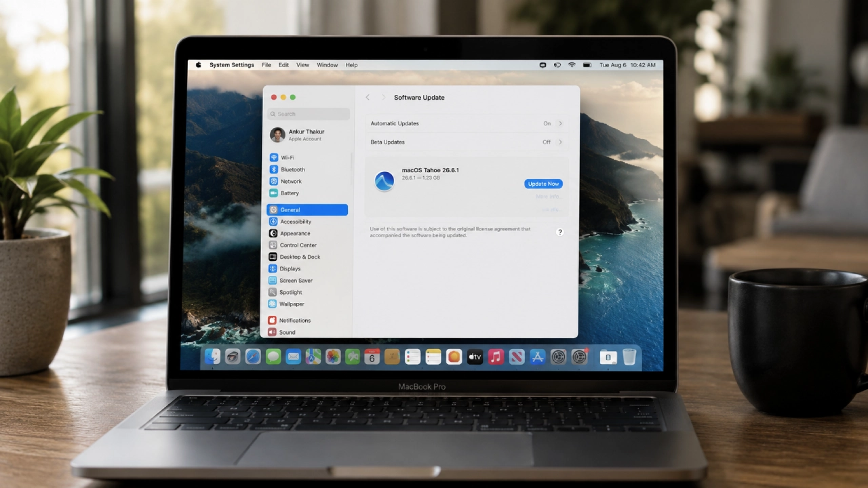
Task: Open the Apple TV app in the Dock
Action: tap(475, 357)
